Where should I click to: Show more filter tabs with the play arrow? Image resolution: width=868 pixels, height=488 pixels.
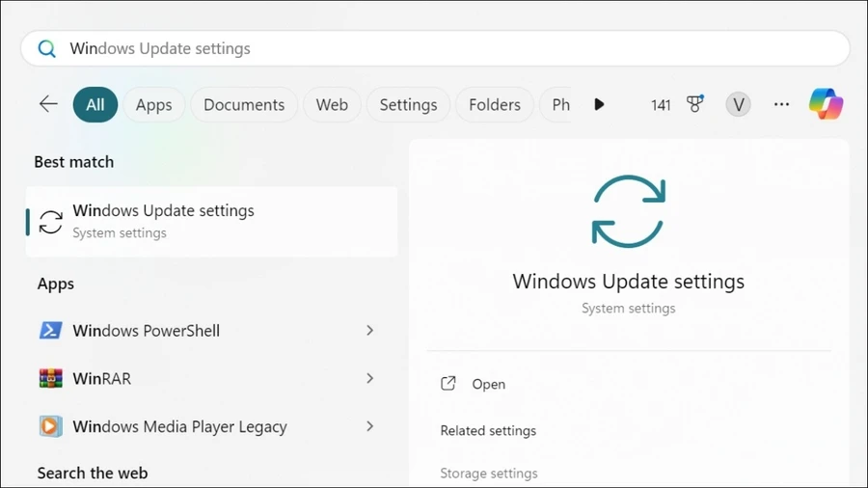[x=599, y=104]
